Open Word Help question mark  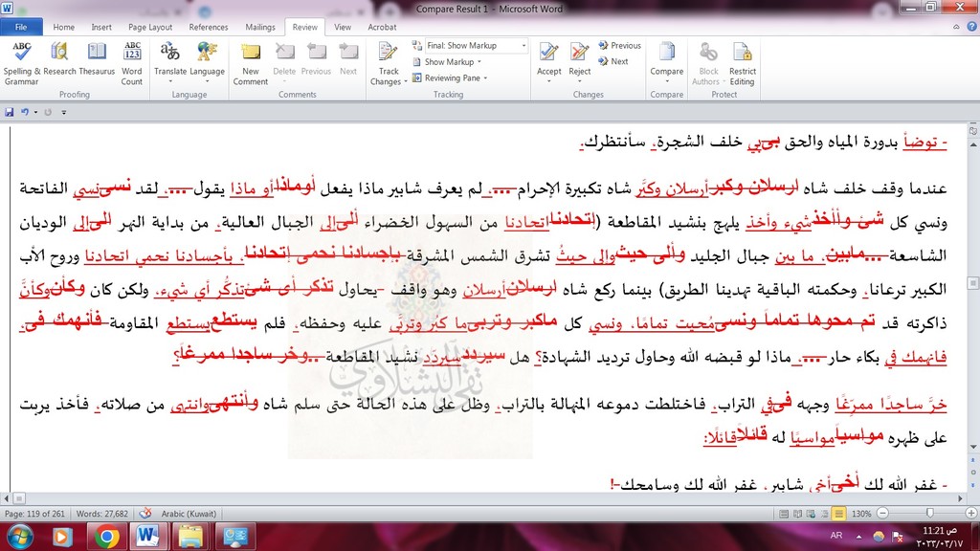point(972,26)
